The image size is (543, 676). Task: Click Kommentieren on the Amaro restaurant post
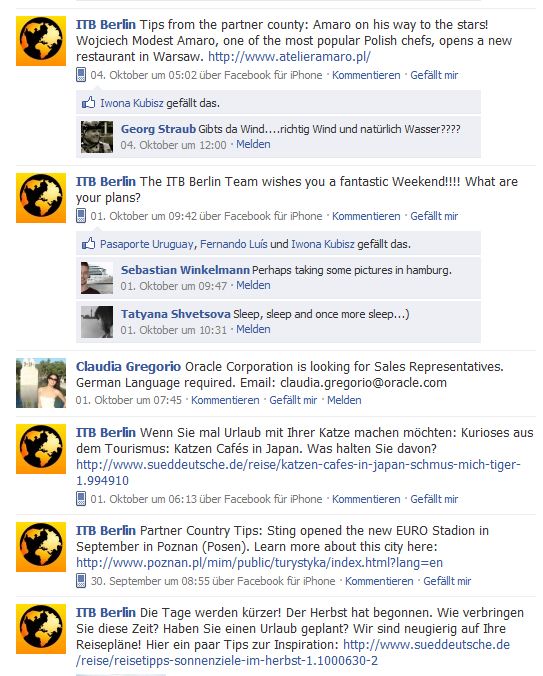pyautogui.click(x=366, y=75)
